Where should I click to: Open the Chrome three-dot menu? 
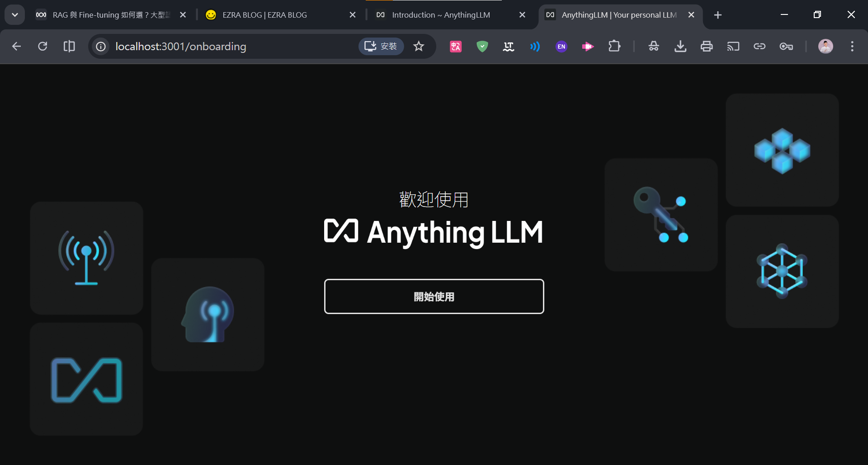click(852, 46)
